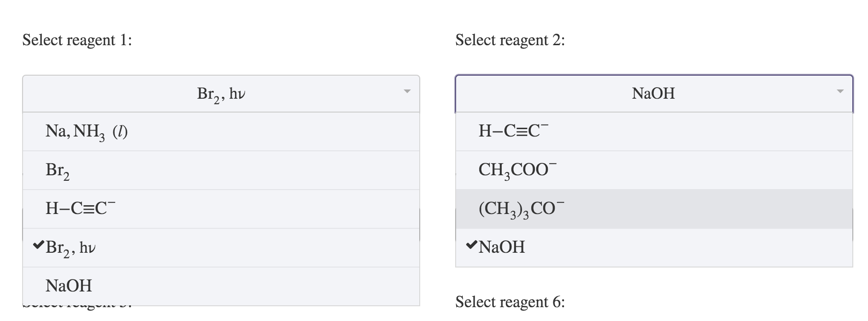The width and height of the screenshot is (868, 321).
Task: Choose H−C≡C⁻ in reagent 1 dropdown
Action: (x=79, y=208)
